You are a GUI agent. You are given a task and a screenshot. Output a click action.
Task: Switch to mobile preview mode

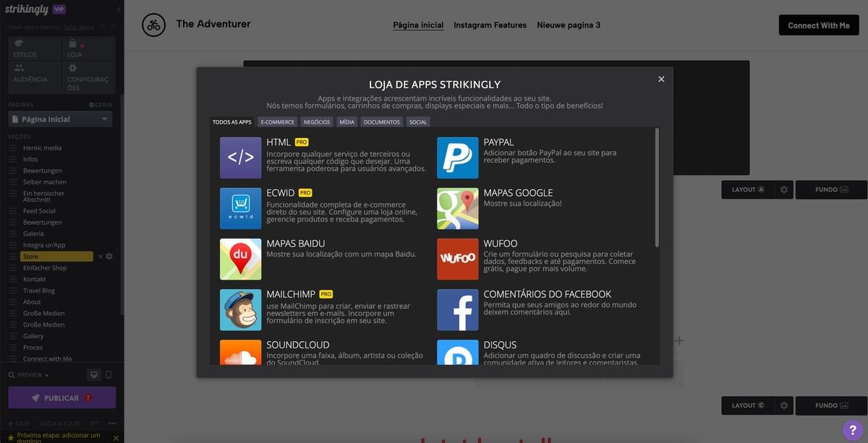click(x=109, y=375)
